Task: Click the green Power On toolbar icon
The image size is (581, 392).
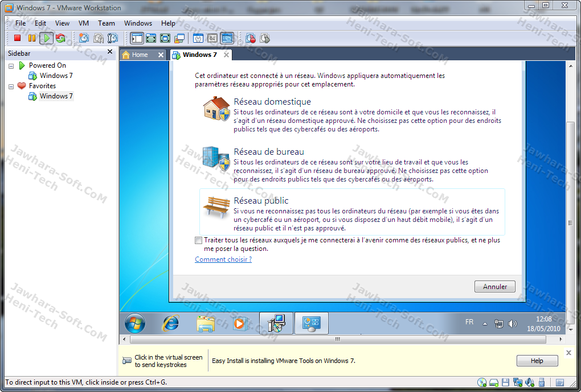Action: (x=46, y=38)
